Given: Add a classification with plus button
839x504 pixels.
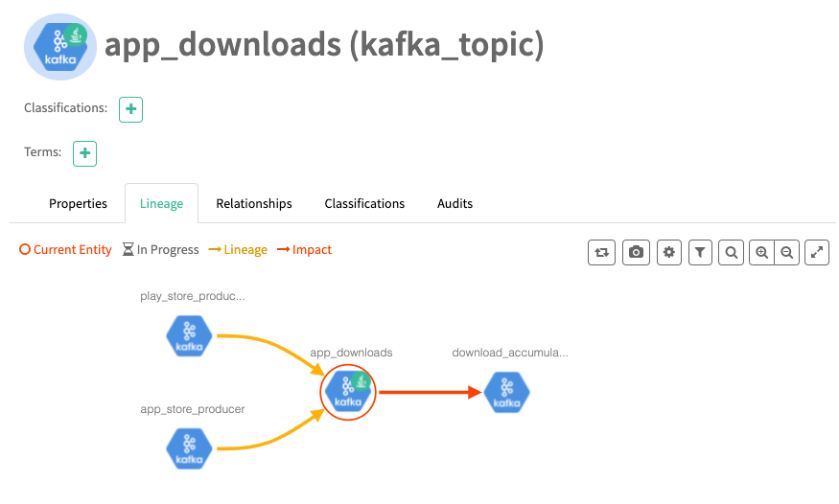Looking at the screenshot, I should click(x=131, y=109).
